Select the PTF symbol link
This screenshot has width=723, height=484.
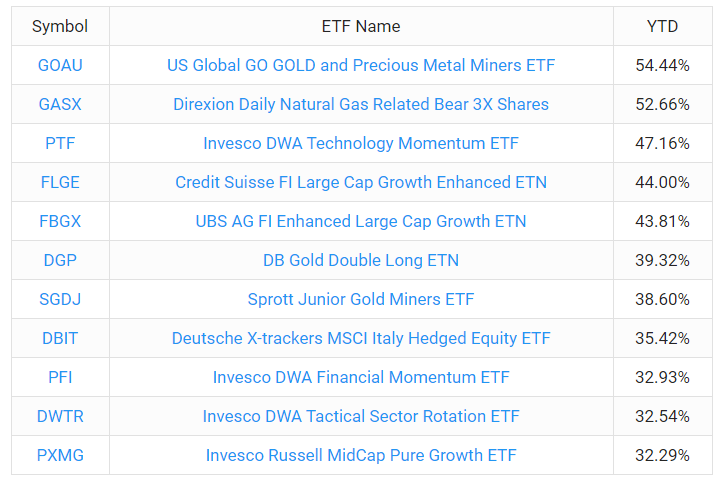[x=60, y=143]
